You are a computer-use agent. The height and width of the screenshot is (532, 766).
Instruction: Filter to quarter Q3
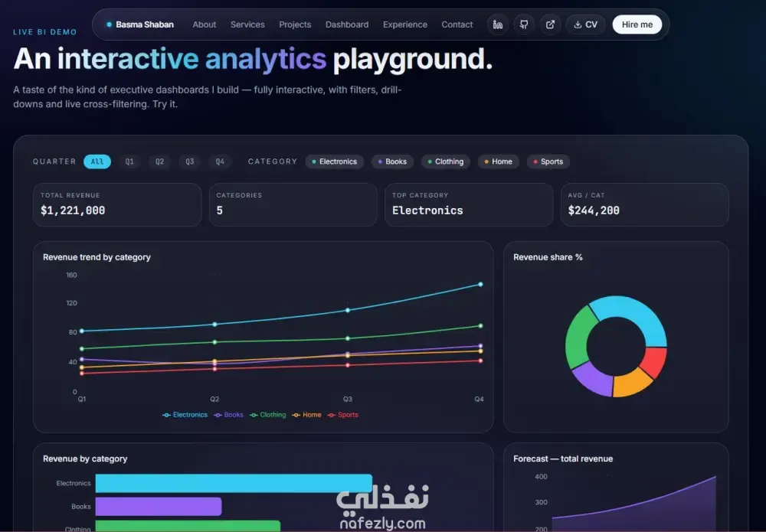189,162
